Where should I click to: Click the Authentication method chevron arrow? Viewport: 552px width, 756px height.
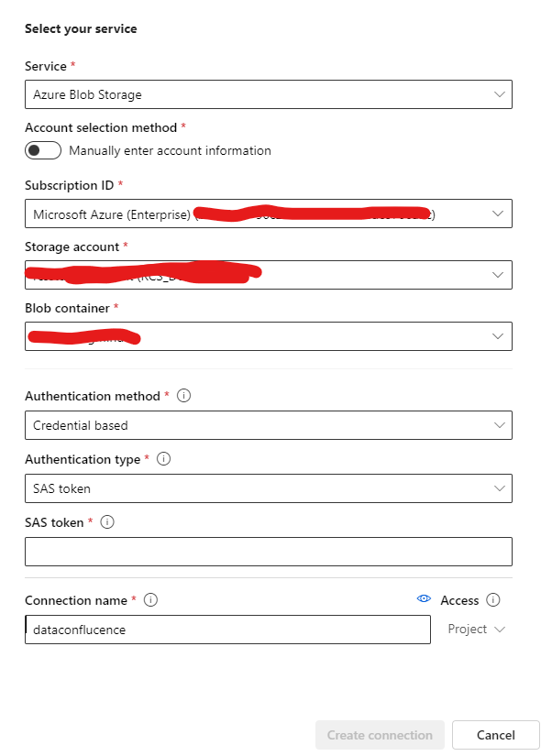click(500, 425)
